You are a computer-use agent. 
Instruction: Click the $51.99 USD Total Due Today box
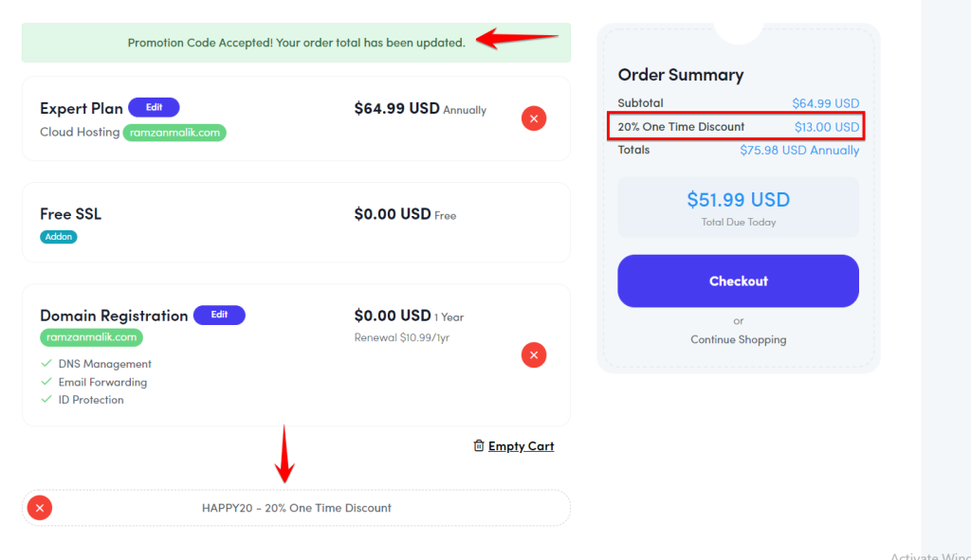coord(738,208)
